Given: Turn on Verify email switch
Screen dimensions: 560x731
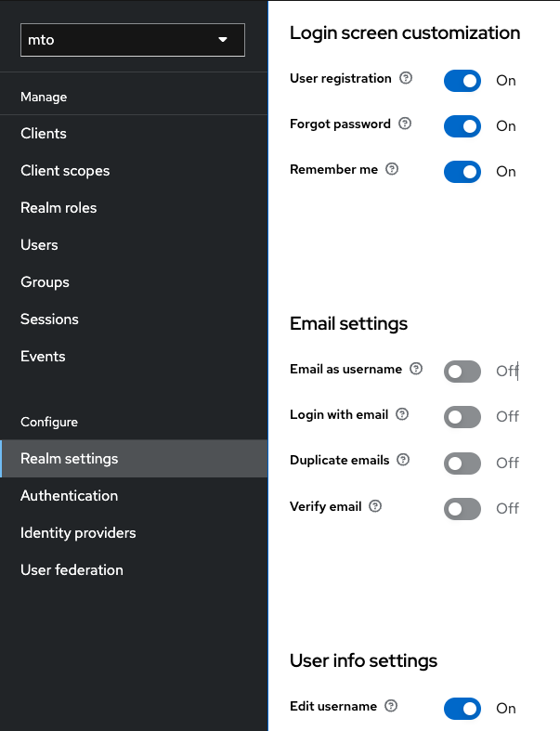Looking at the screenshot, I should coord(462,508).
